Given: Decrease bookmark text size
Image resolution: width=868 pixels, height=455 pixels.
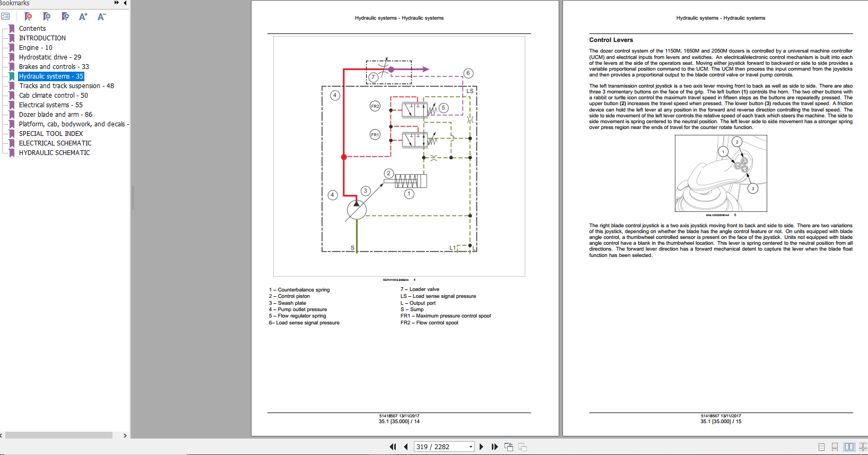Looking at the screenshot, I should (101, 16).
